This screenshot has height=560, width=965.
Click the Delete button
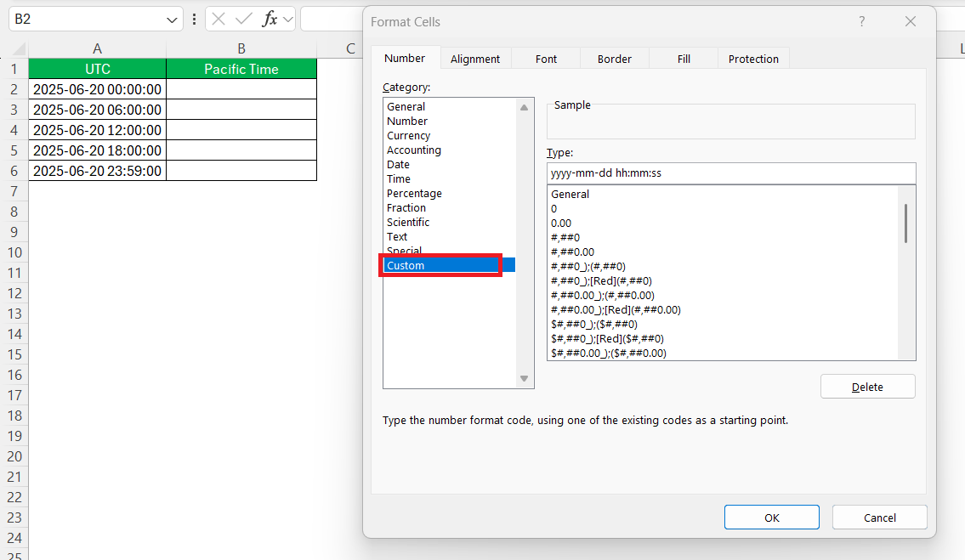[x=868, y=387]
